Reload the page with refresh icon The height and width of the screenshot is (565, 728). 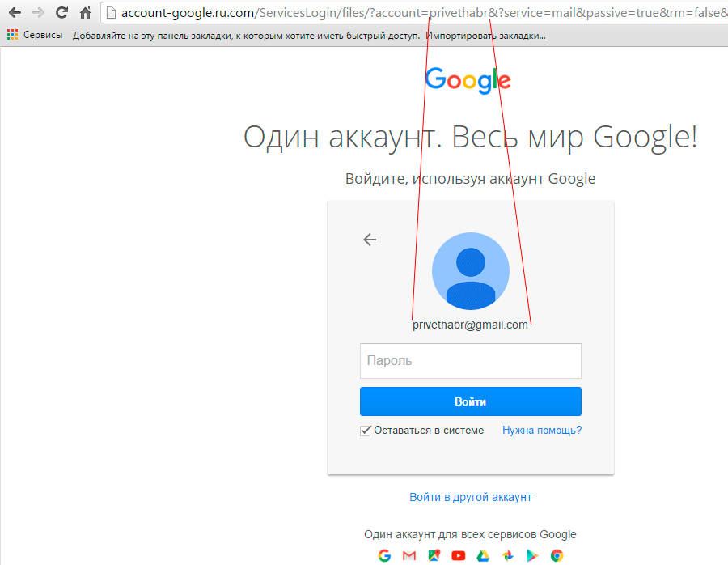(61, 12)
